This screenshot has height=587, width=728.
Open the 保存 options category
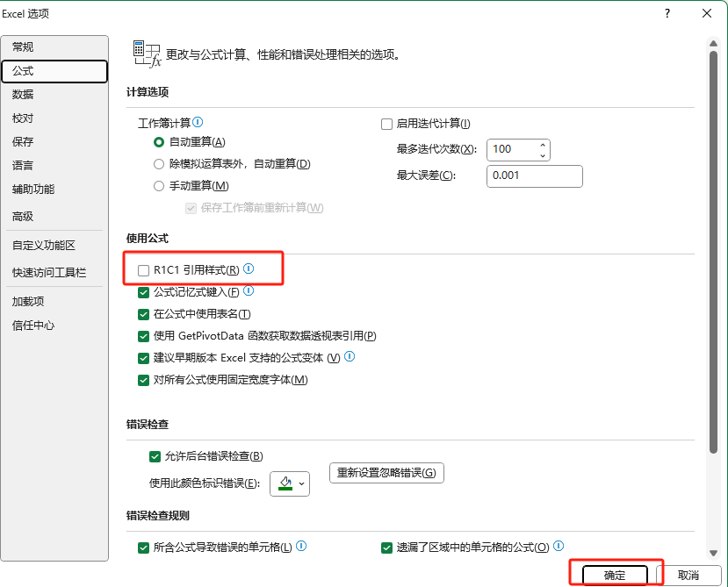click(x=54, y=142)
